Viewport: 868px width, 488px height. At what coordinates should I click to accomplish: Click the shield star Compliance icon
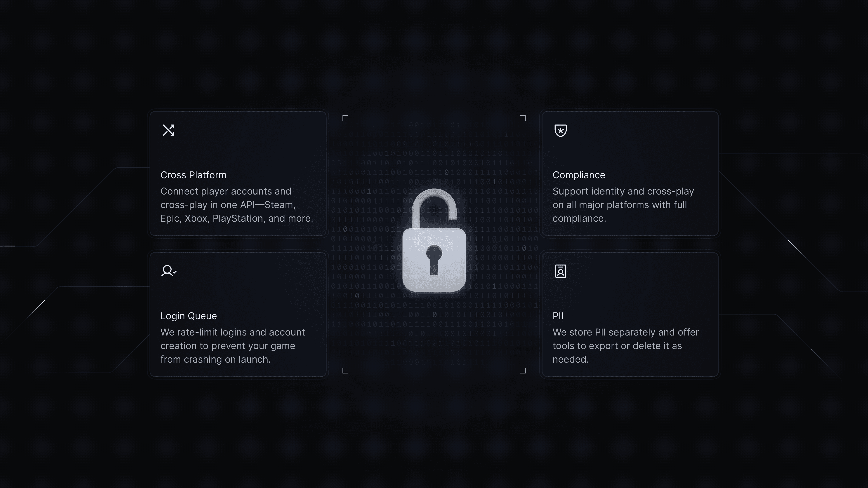[561, 130]
